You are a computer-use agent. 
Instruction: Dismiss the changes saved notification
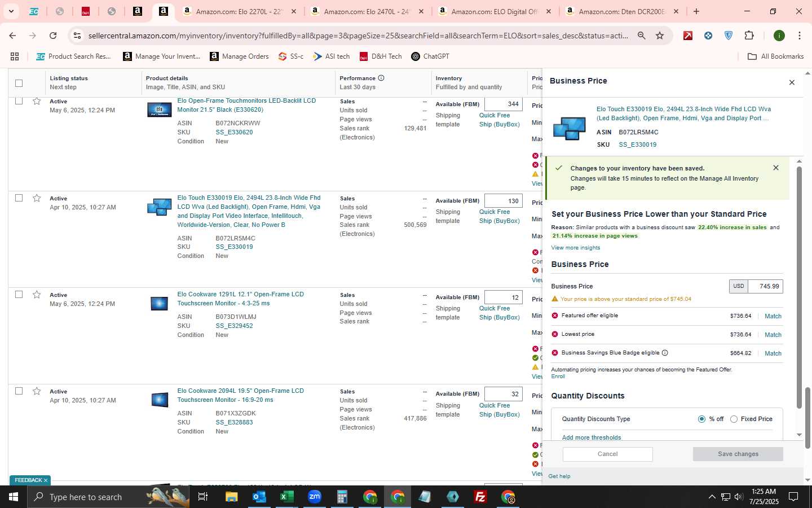(x=776, y=168)
